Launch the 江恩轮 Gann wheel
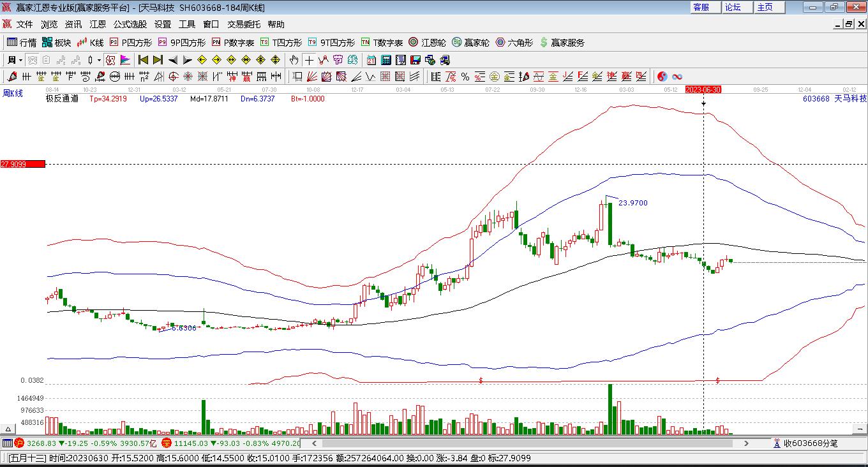 point(428,43)
